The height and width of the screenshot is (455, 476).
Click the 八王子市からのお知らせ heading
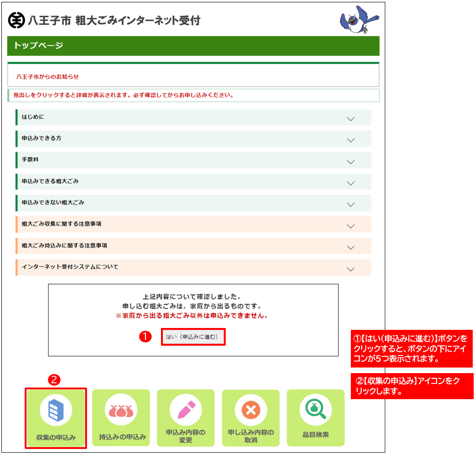(x=47, y=76)
